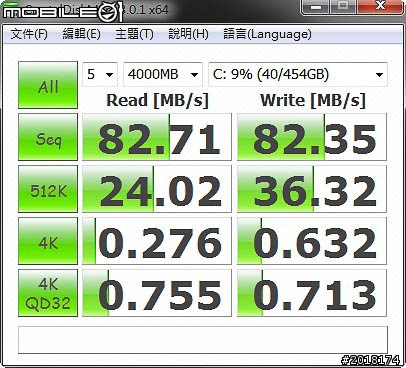Select the 4K read value 0.276

(157, 241)
